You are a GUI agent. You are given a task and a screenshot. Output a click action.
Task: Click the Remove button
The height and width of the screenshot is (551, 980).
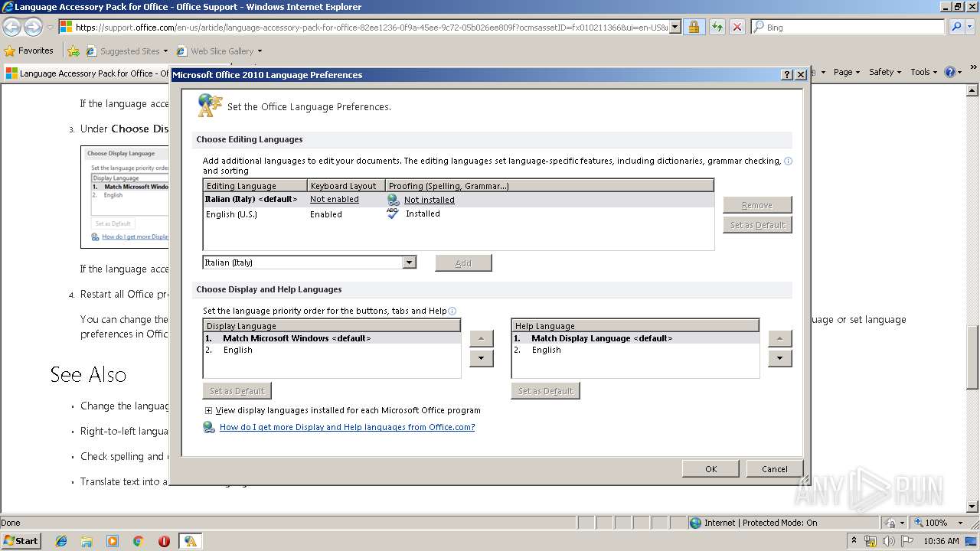tap(757, 205)
